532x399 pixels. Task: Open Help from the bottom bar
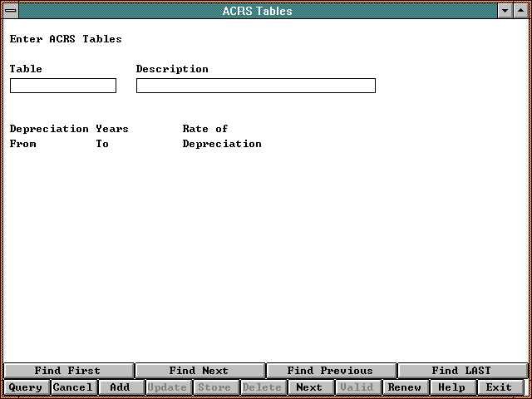tap(451, 387)
